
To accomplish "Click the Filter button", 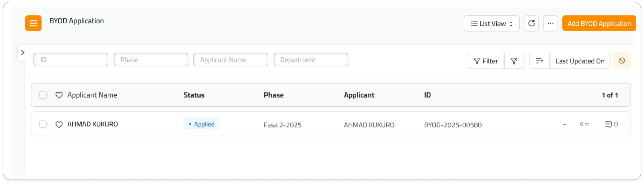I will (485, 61).
